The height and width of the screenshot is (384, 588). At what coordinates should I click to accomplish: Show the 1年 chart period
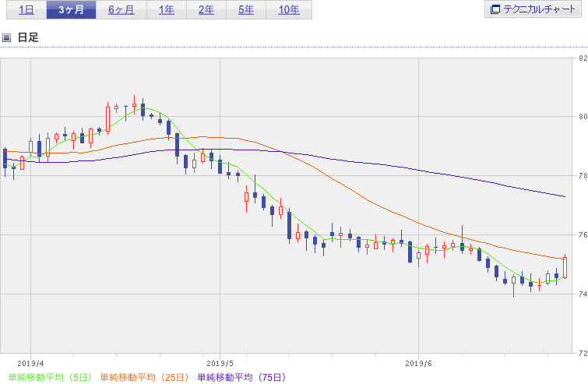coord(167,10)
